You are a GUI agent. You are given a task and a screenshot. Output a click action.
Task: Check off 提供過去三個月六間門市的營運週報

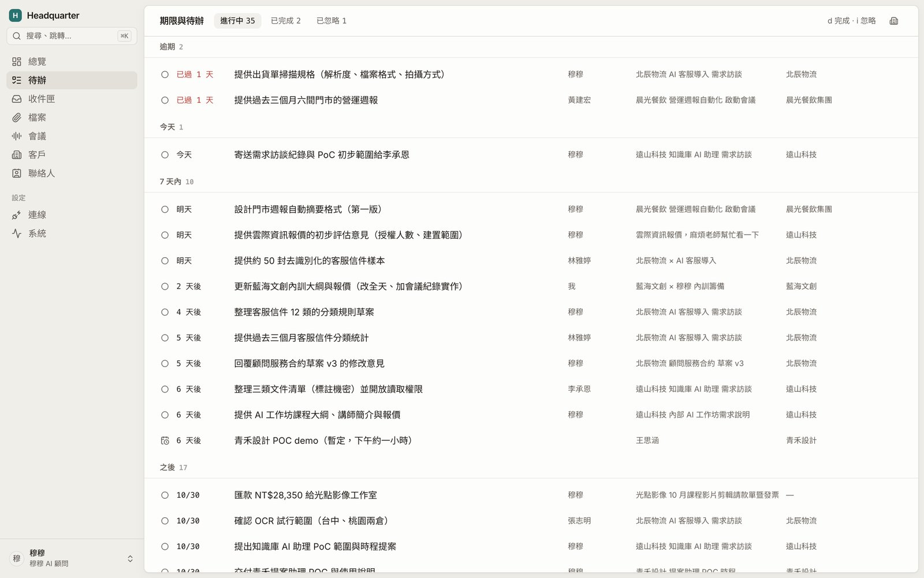165,100
